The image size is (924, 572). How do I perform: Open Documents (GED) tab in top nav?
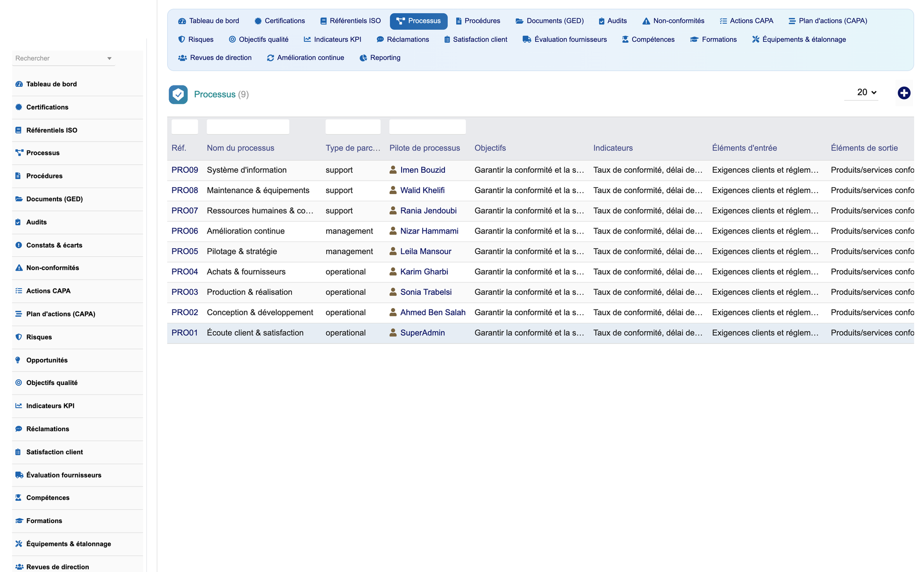[550, 21]
